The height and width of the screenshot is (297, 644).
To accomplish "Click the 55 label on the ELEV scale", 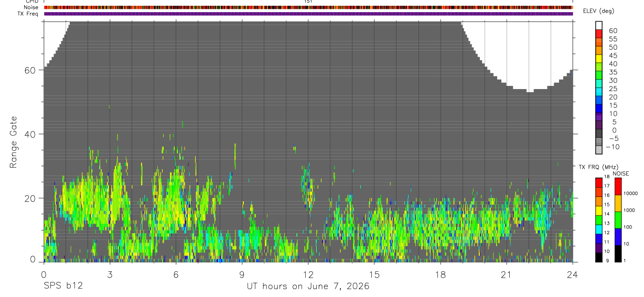I will point(613,39).
